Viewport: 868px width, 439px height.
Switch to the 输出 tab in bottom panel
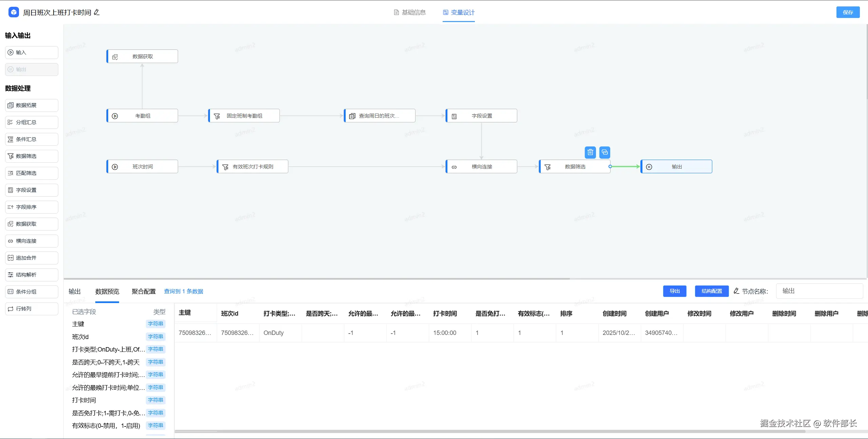pos(75,292)
